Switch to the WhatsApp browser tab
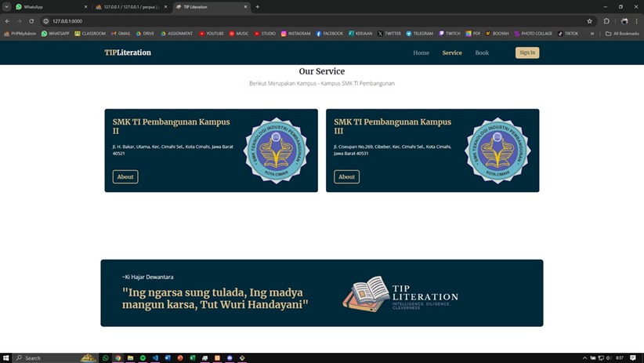This screenshot has height=363, width=644. 47,7
